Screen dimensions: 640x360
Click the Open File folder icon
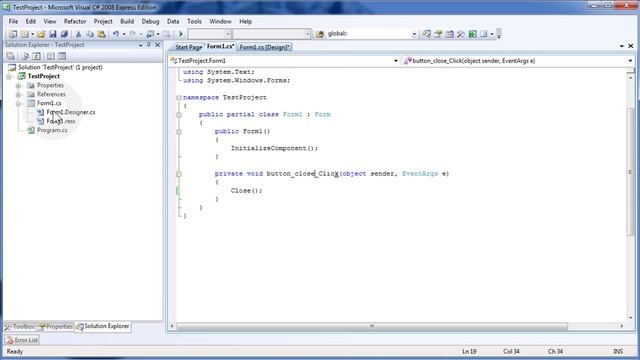coord(41,34)
